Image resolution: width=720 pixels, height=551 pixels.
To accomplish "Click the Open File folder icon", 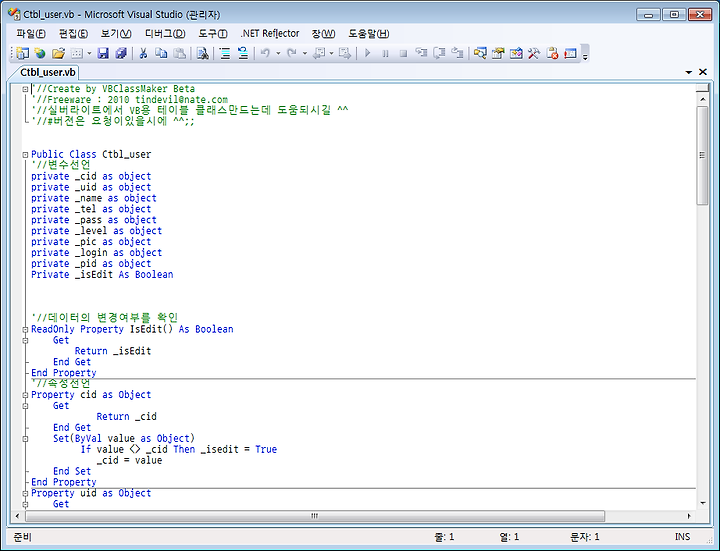I will coord(58,53).
